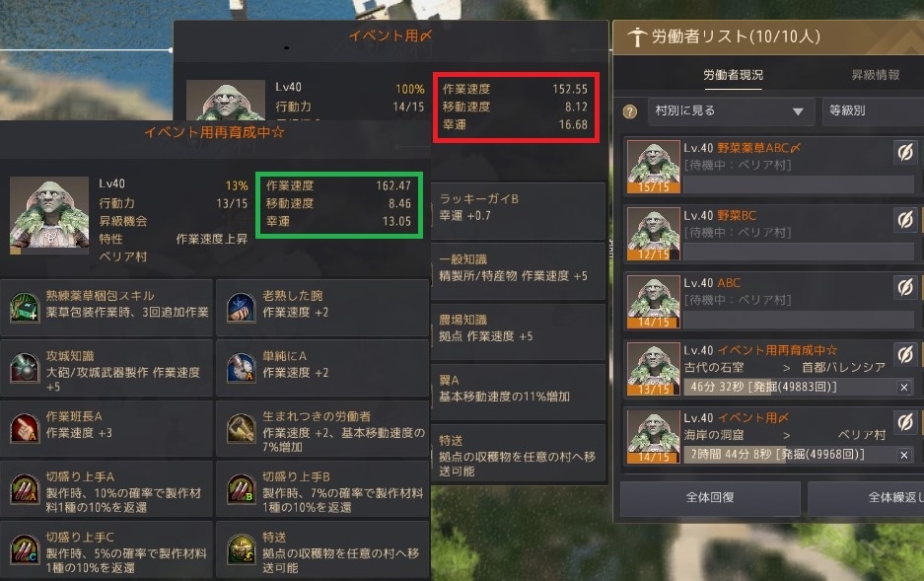This screenshot has width=924, height=581.
Task: Select the 生まれつきの労働者 hammer icon
Action: [241, 428]
